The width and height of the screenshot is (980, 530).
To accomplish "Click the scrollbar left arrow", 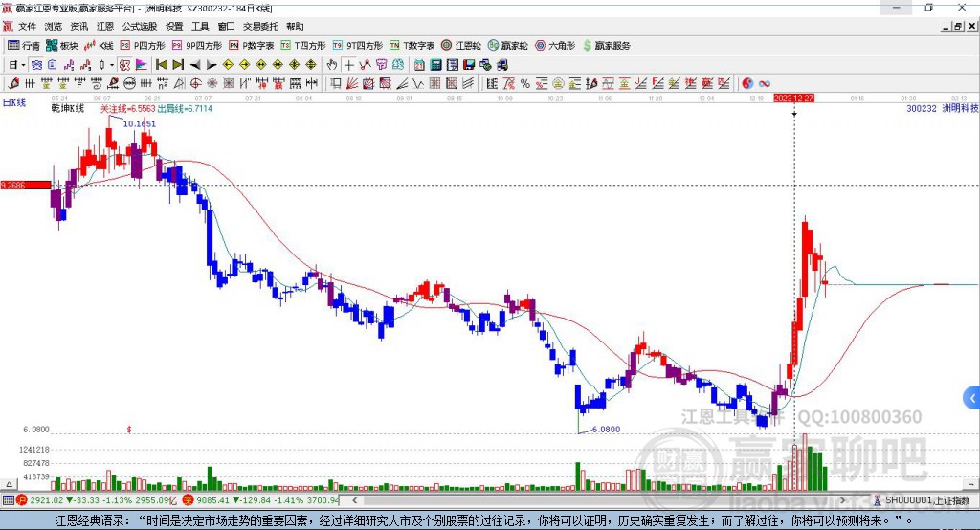I will [354, 500].
